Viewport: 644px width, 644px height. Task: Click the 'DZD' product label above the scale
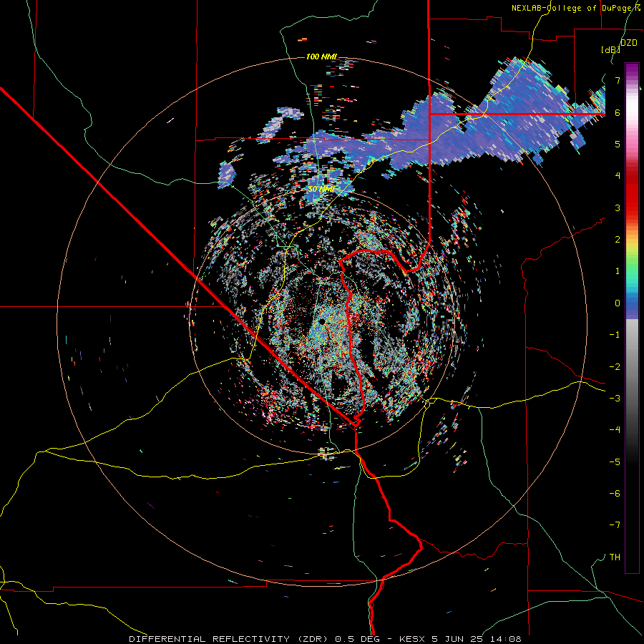point(629,43)
